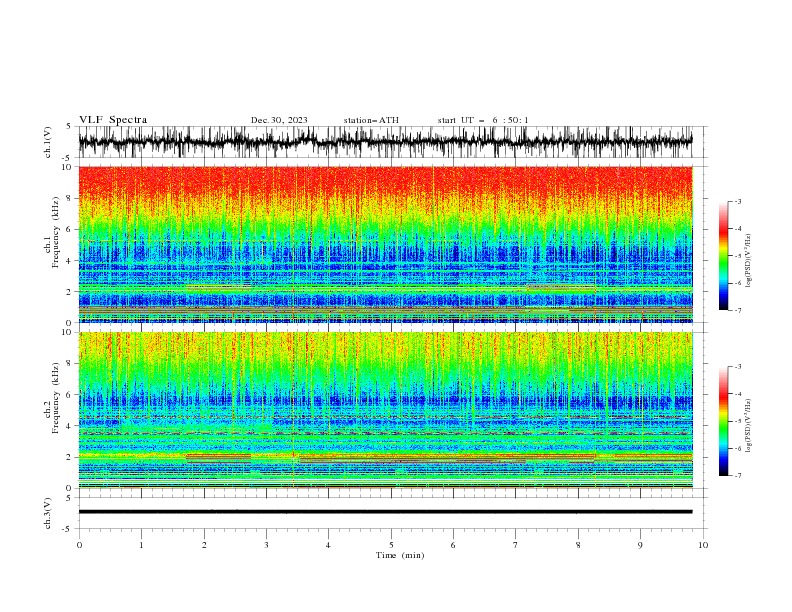Viewport: 792px width, 612px height.
Task: Click the "-5" tick on ch.2 color scale
Action: click(738, 421)
